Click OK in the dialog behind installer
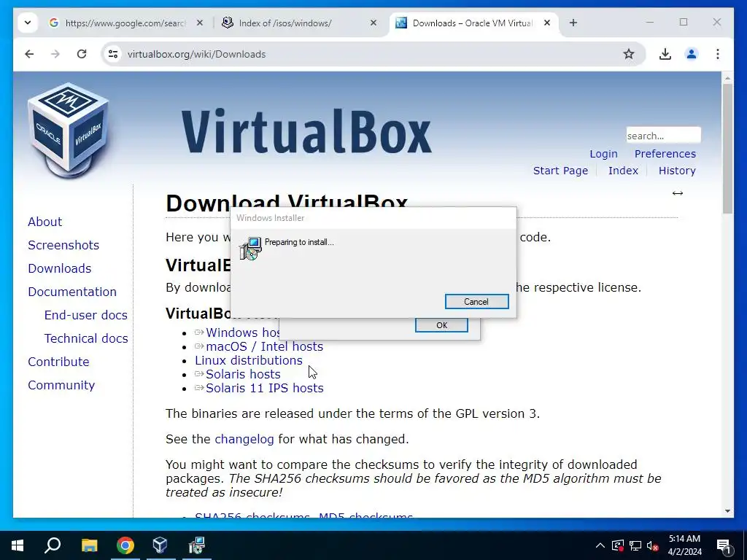 tap(441, 325)
